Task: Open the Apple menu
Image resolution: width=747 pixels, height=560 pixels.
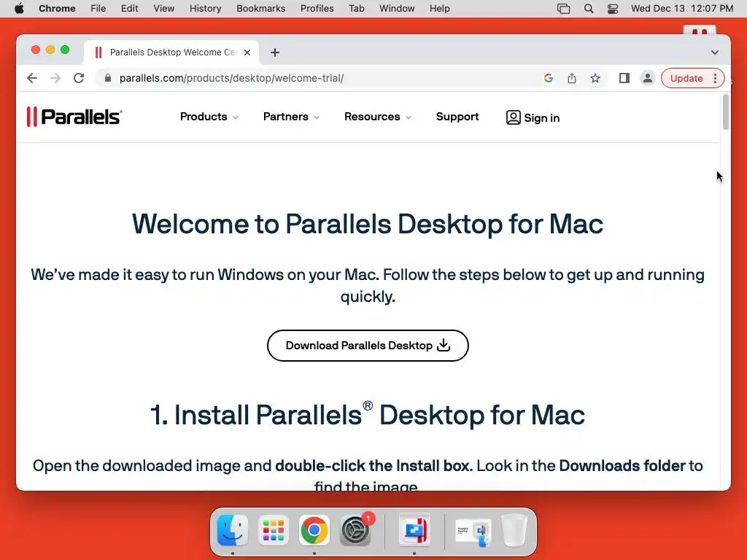Action: 19,9
